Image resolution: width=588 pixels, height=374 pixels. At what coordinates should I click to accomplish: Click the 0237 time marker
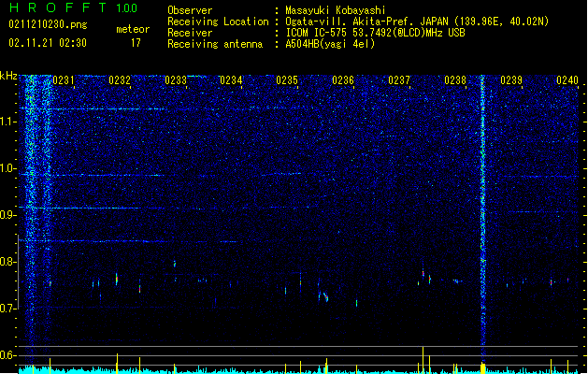[399, 80]
